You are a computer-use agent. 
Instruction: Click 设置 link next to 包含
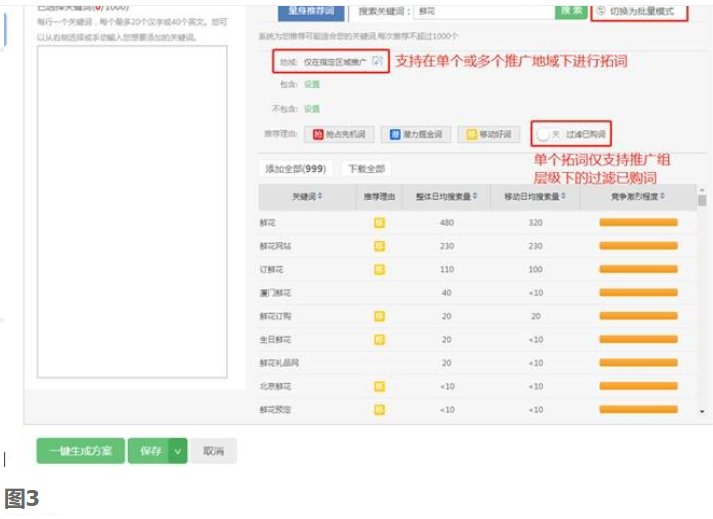point(312,85)
